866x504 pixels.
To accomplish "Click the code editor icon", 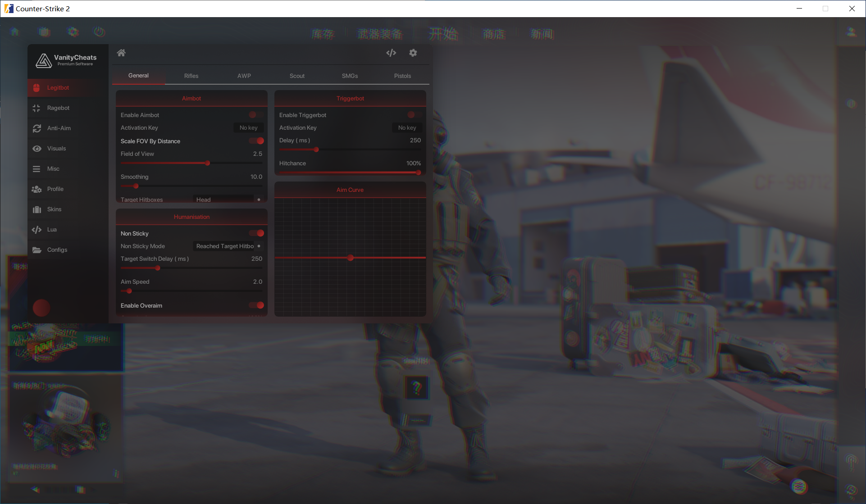I will (x=391, y=54).
